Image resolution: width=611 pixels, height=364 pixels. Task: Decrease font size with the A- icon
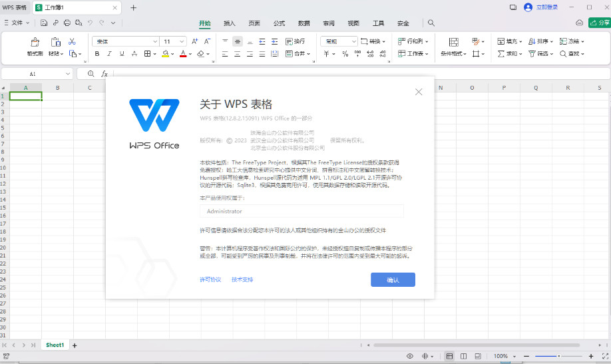(x=207, y=41)
